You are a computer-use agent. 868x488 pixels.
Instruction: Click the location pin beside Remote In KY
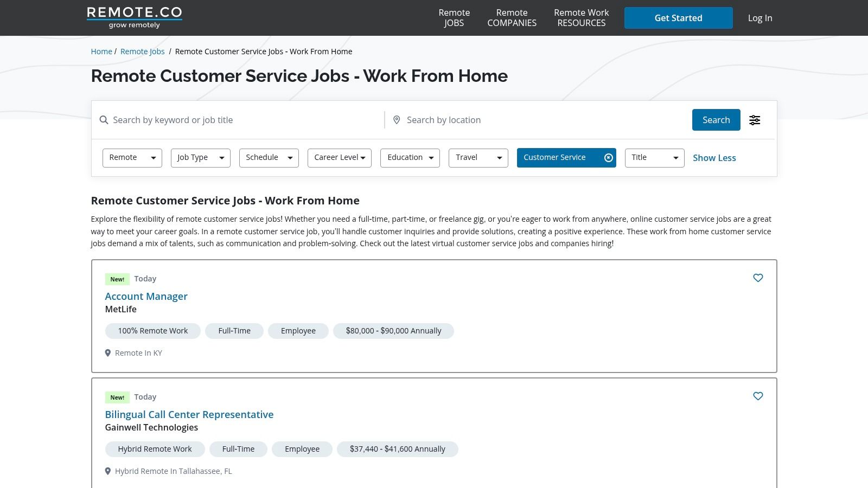[108, 352]
